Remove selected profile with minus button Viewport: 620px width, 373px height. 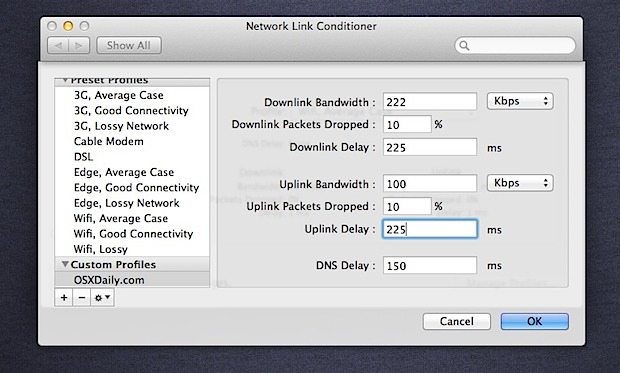click(81, 297)
